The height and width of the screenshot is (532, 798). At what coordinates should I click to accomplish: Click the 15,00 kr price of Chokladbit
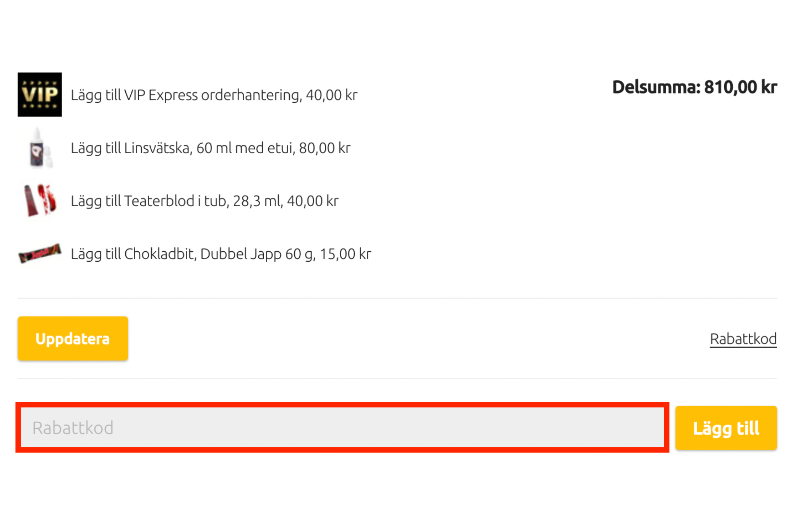click(x=345, y=254)
